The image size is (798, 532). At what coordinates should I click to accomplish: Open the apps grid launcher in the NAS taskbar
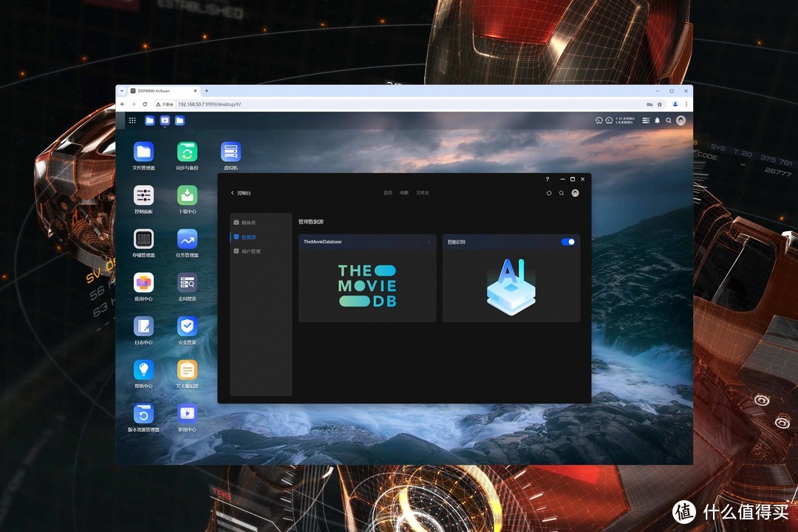coord(132,120)
